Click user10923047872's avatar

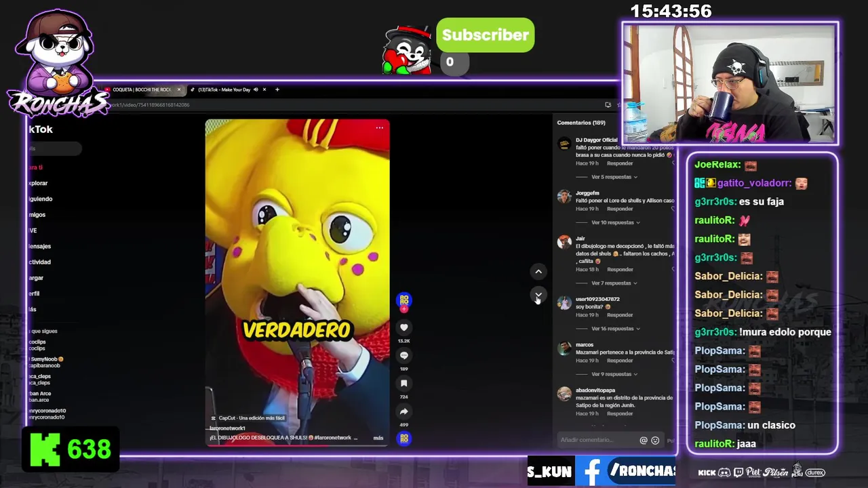(564, 303)
